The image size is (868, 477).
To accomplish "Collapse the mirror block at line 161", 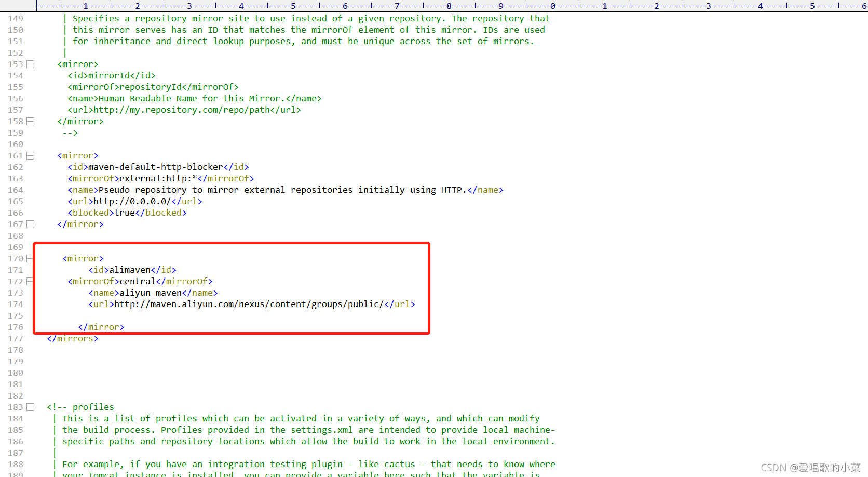I will coord(30,156).
